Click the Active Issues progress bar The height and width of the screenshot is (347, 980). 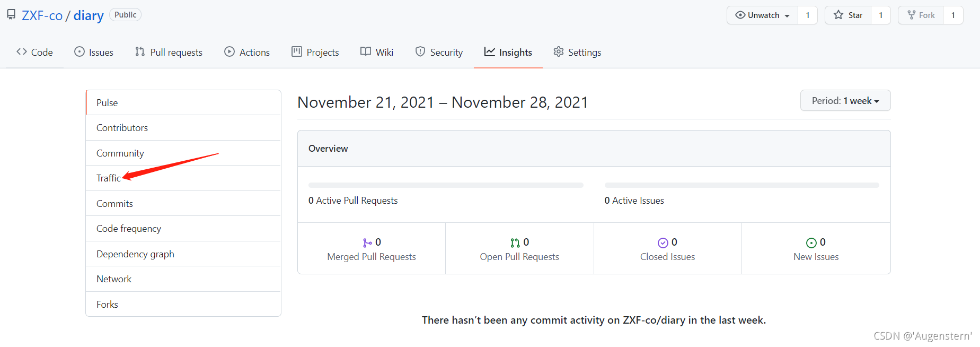[x=742, y=185]
